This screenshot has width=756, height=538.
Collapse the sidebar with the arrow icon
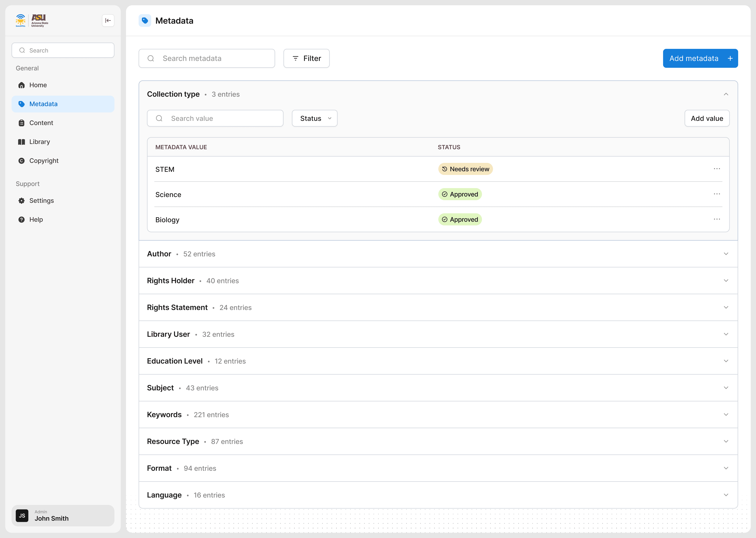tap(108, 20)
